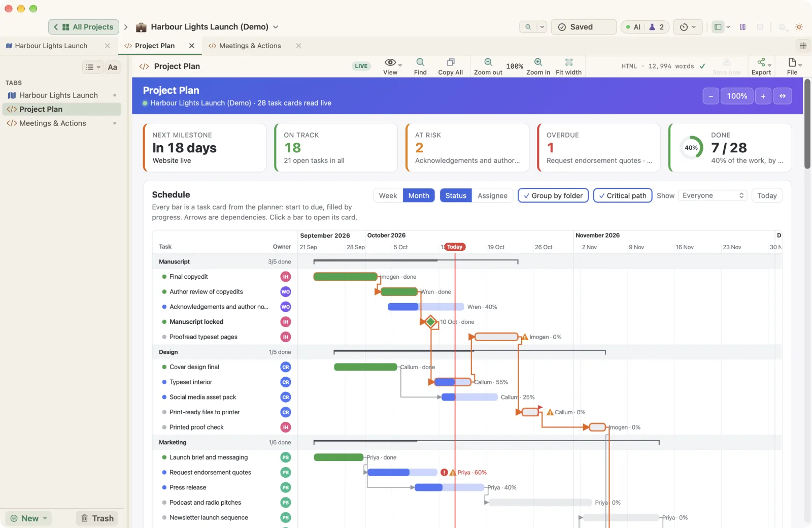This screenshot has width=812, height=528.
Task: Open the Trash in the sidebar
Action: (x=97, y=518)
